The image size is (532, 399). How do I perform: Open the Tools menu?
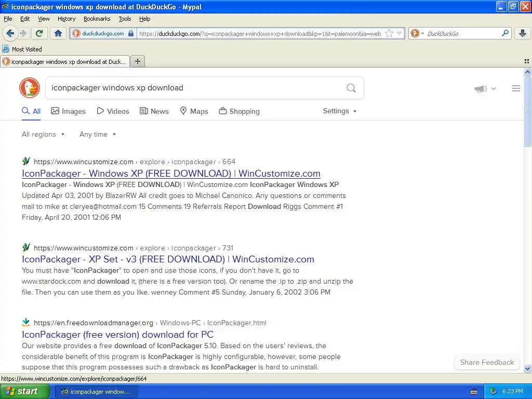tap(125, 19)
